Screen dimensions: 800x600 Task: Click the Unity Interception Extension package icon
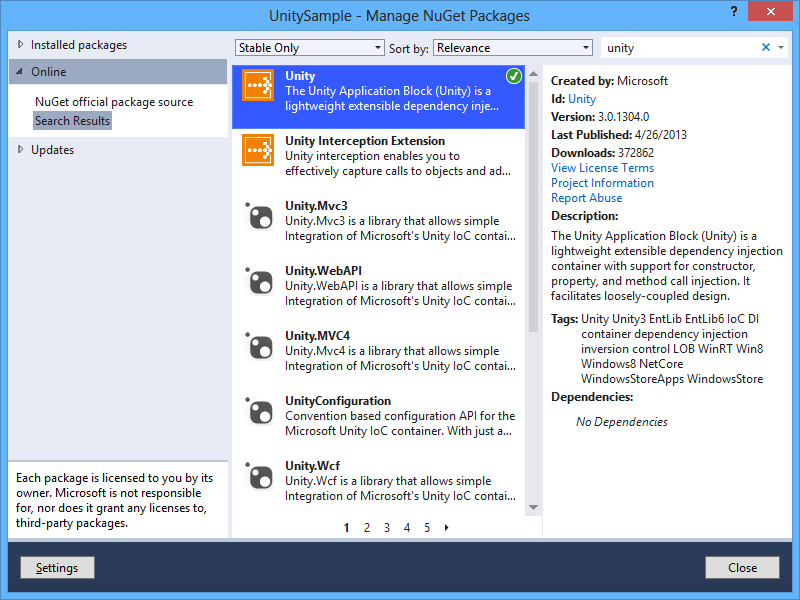click(x=258, y=150)
